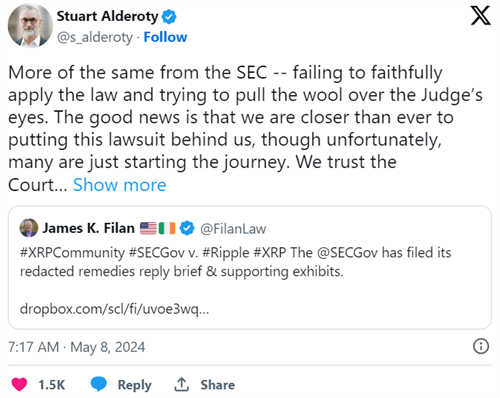Image resolution: width=500 pixels, height=398 pixels.
Task: Open Stuart Alderoty's profile picture
Action: click(x=30, y=26)
